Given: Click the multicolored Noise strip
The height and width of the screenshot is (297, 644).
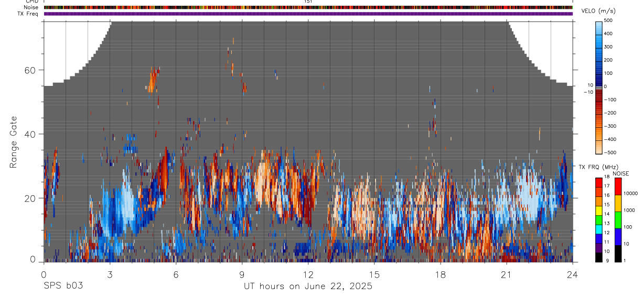Looking at the screenshot, I should pos(308,7).
